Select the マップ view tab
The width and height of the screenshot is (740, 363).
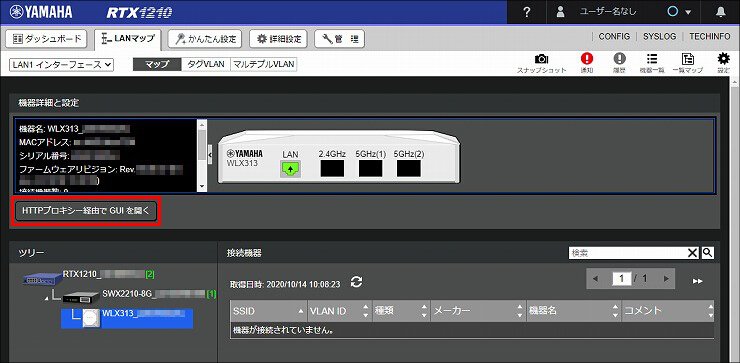tap(157, 65)
